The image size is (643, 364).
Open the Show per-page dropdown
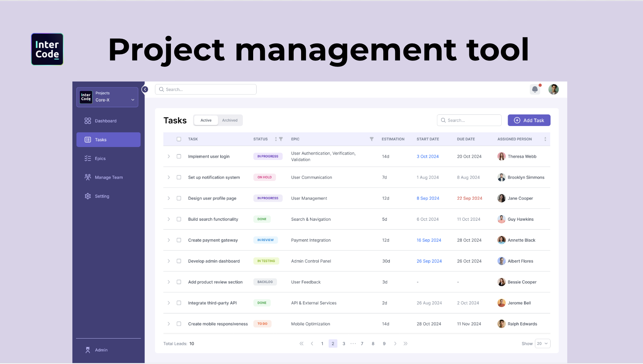pos(542,343)
